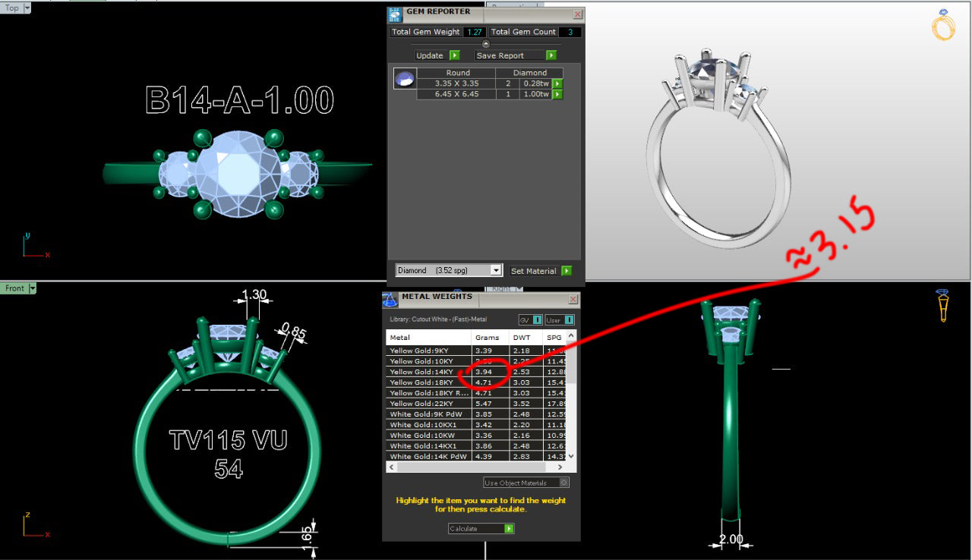This screenshot has height=560, width=972.
Task: Click the Total Gem Weight value 1.27
Action: pyautogui.click(x=474, y=32)
